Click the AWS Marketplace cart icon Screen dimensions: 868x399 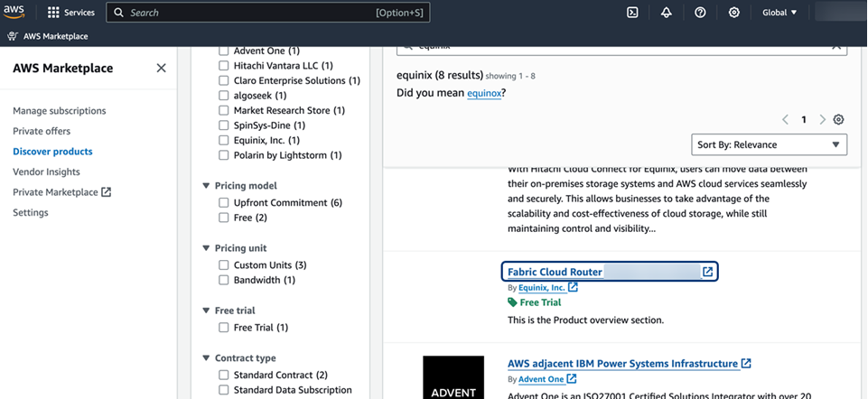pyautogui.click(x=13, y=36)
